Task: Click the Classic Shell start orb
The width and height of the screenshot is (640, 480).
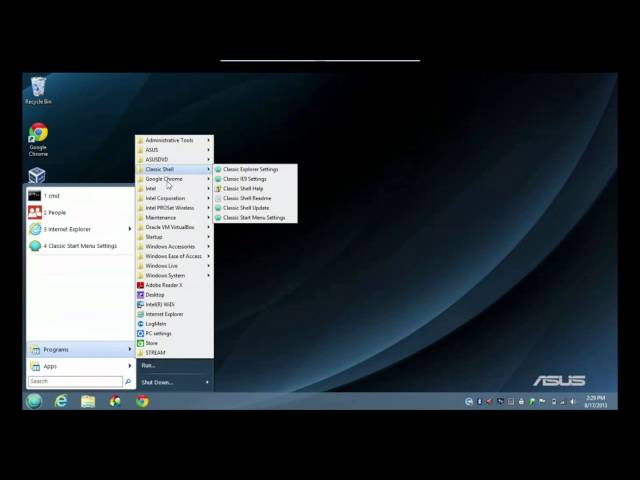Action: 34,401
